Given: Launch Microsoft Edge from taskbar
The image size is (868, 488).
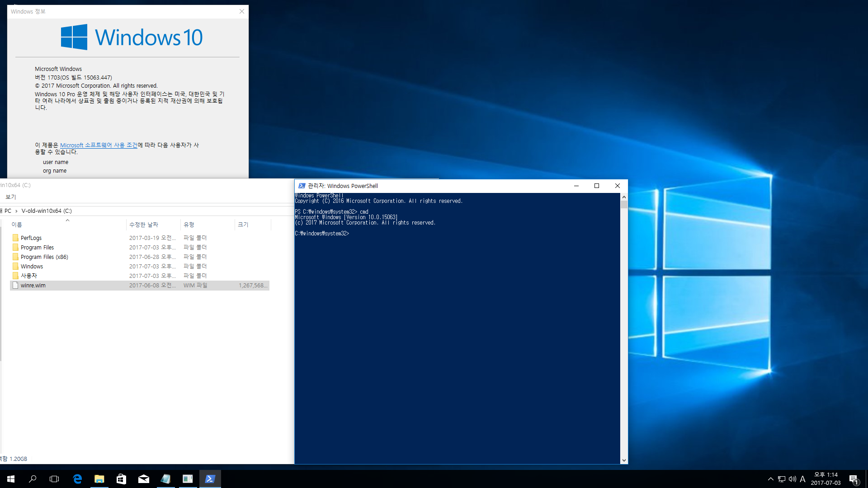Looking at the screenshot, I should click(x=77, y=479).
